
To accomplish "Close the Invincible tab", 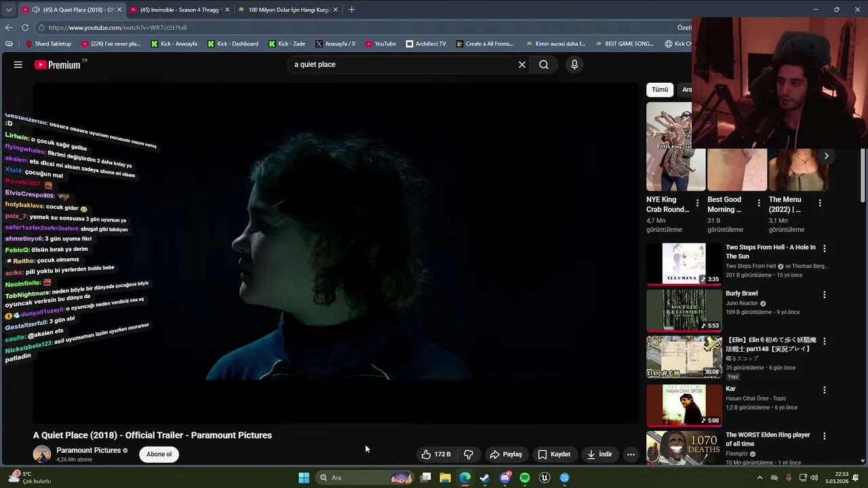I will click(227, 9).
